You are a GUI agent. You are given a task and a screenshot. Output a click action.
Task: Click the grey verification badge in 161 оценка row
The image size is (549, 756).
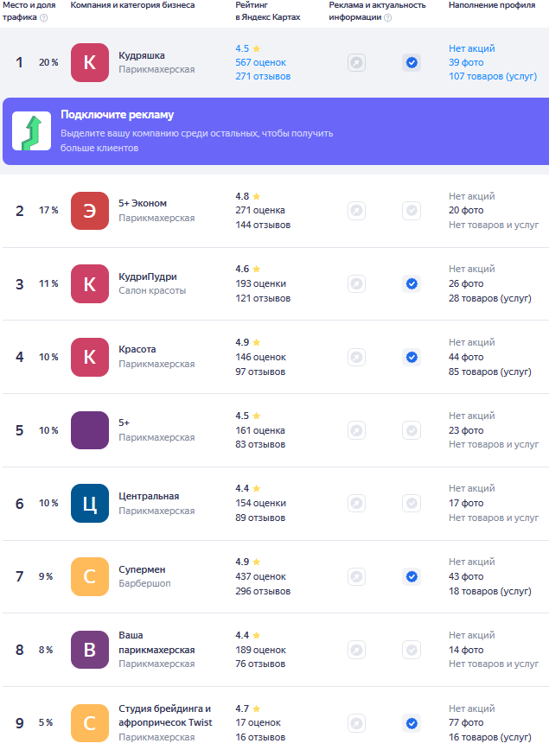tap(412, 430)
